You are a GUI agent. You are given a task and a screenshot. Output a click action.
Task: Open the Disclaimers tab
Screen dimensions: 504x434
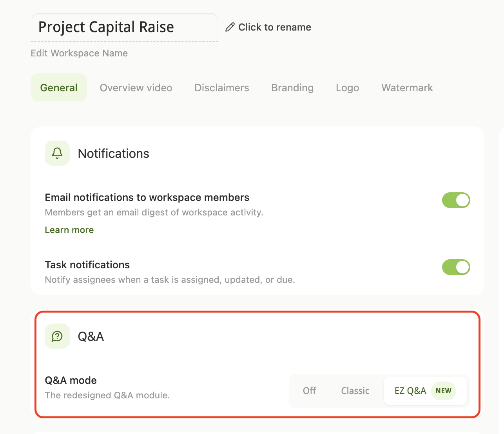pyautogui.click(x=222, y=87)
